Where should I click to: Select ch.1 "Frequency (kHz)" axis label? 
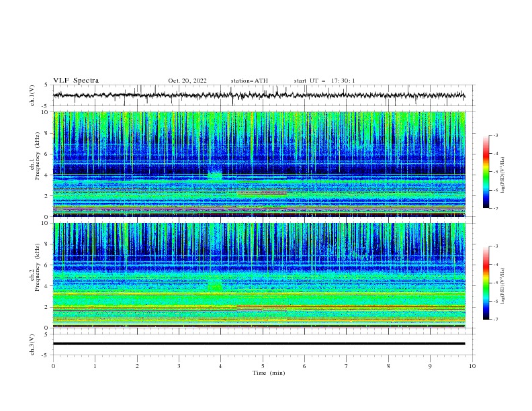coord(38,156)
